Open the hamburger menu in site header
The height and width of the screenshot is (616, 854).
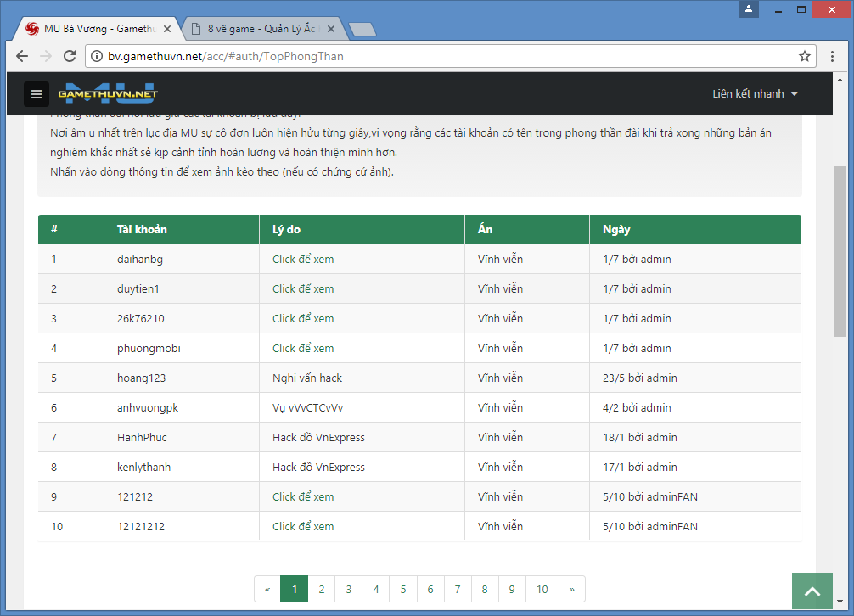[x=37, y=94]
